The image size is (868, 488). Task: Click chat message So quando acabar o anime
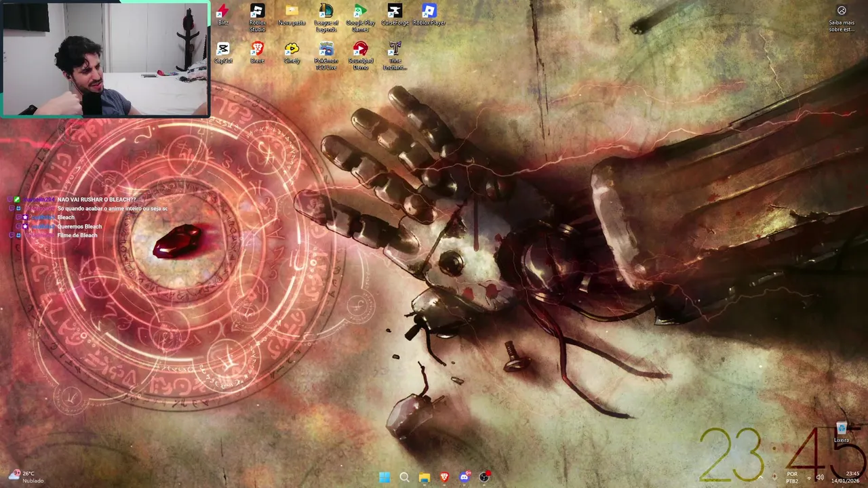coord(112,209)
